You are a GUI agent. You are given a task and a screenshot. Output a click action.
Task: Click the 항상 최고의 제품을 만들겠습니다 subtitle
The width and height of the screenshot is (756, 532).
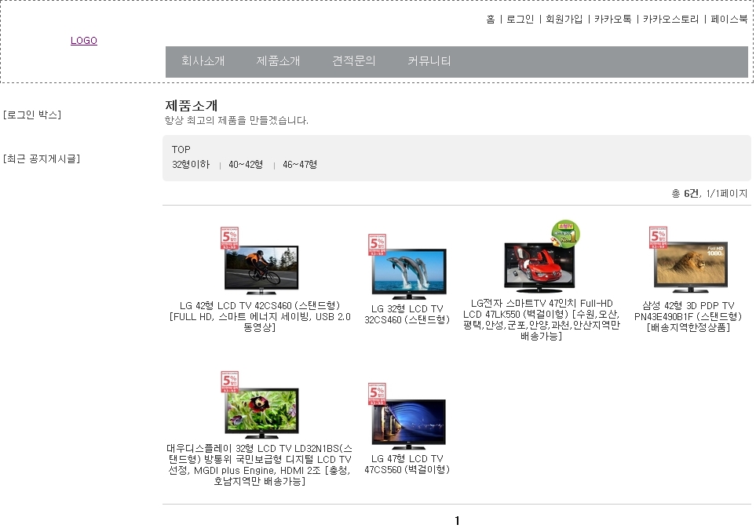pos(236,120)
